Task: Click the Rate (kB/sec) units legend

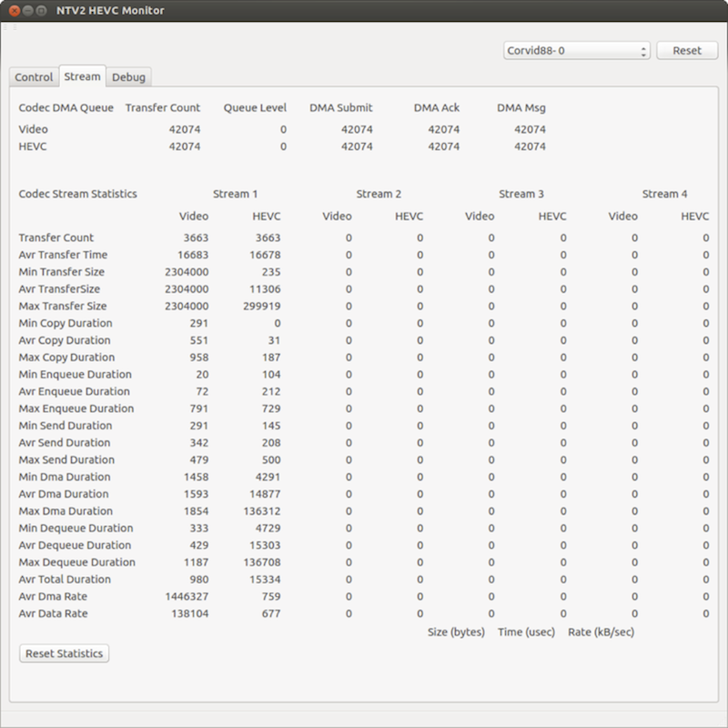Action: point(601,632)
